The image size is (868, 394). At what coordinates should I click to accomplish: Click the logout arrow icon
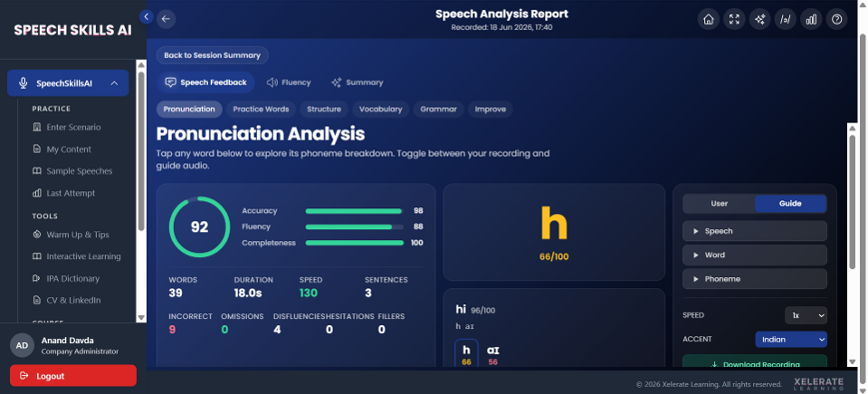(x=24, y=376)
